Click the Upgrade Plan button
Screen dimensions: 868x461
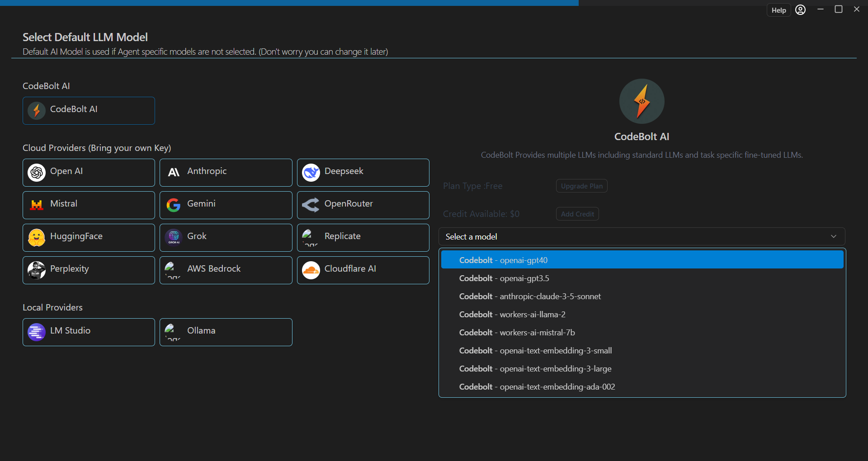581,186
